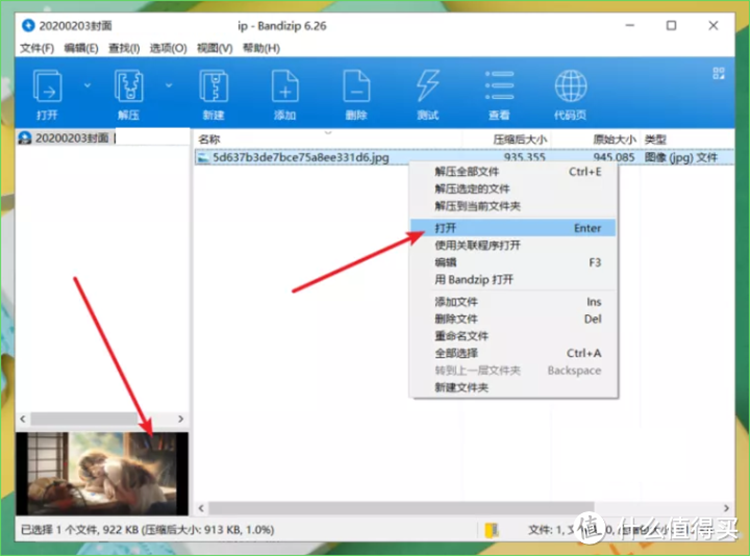Click the 935,355 compressed size cell
This screenshot has height=556, width=750.
tap(525, 157)
